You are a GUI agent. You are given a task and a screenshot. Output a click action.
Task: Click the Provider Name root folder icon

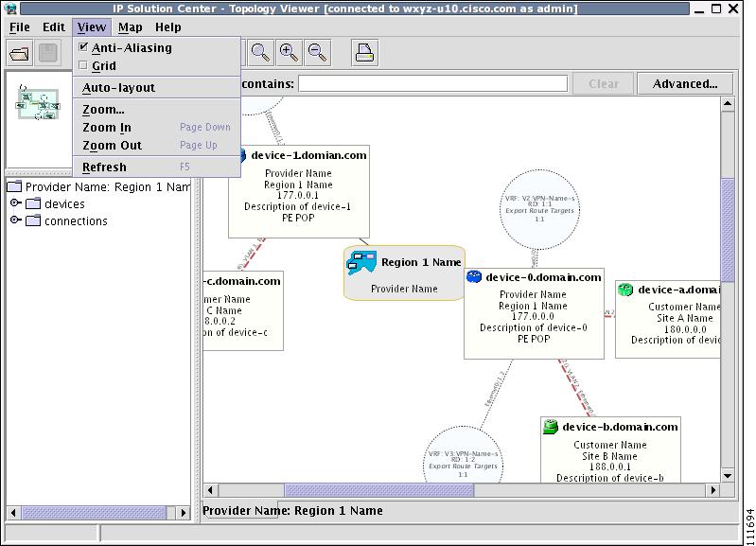pyautogui.click(x=14, y=186)
